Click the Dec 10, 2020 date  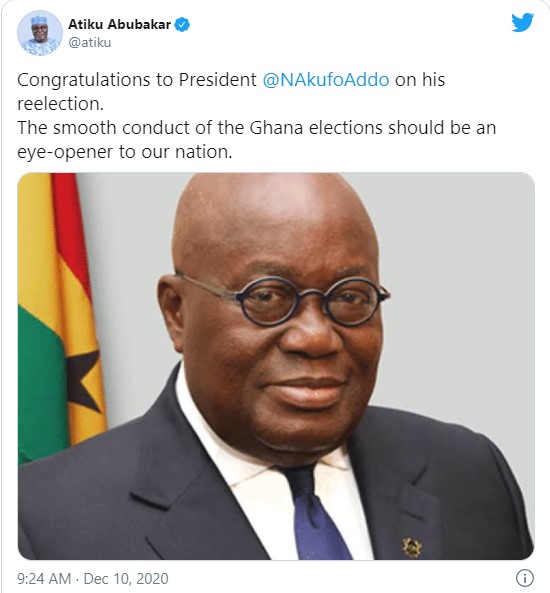point(126,579)
